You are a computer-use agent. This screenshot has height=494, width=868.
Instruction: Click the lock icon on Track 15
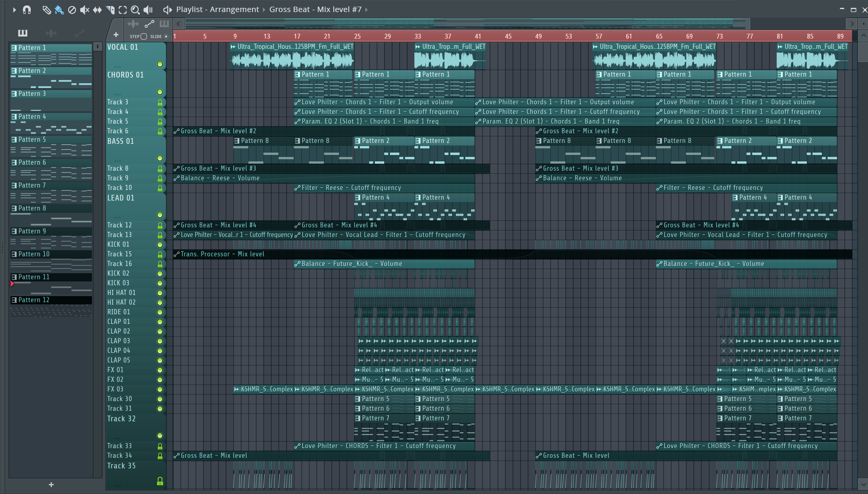tap(160, 254)
